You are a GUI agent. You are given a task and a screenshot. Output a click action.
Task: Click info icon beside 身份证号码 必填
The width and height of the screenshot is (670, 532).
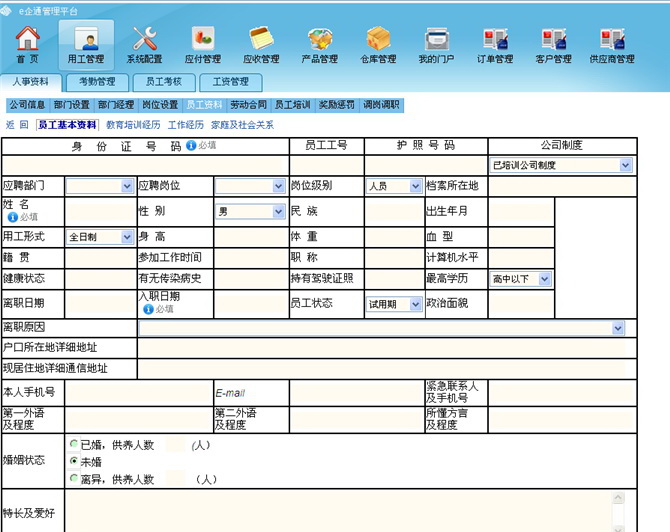191,146
